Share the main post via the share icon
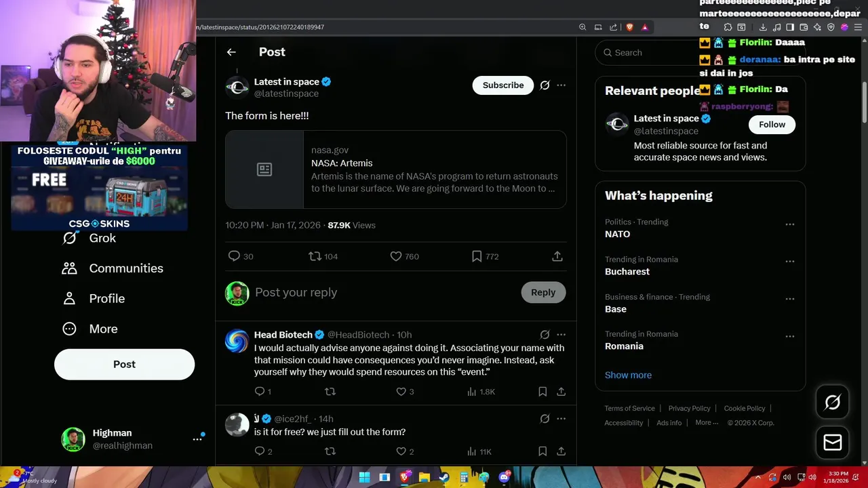 point(557,256)
